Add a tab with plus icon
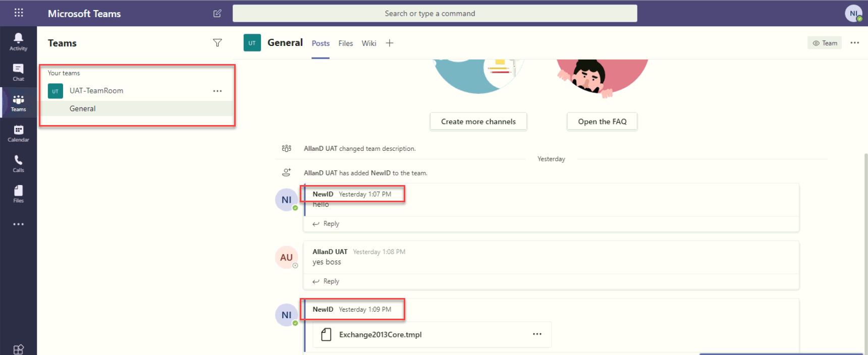Viewport: 868px width, 355px height. click(x=390, y=43)
